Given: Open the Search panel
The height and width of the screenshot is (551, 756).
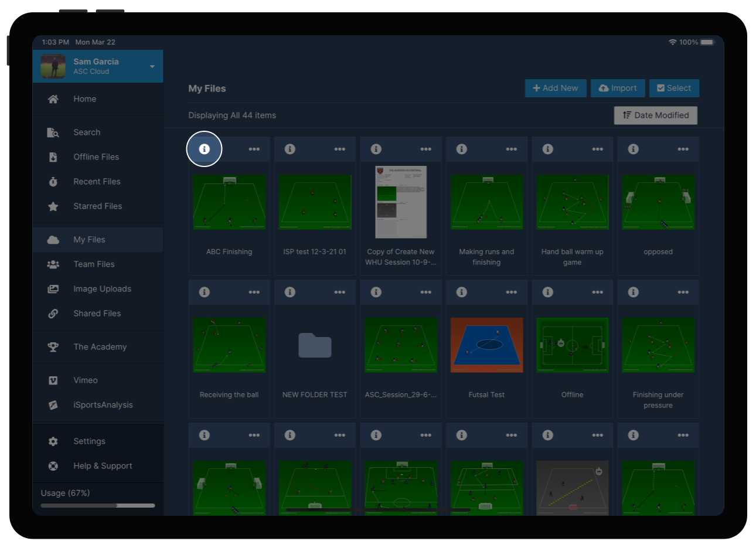Looking at the screenshot, I should coord(87,132).
